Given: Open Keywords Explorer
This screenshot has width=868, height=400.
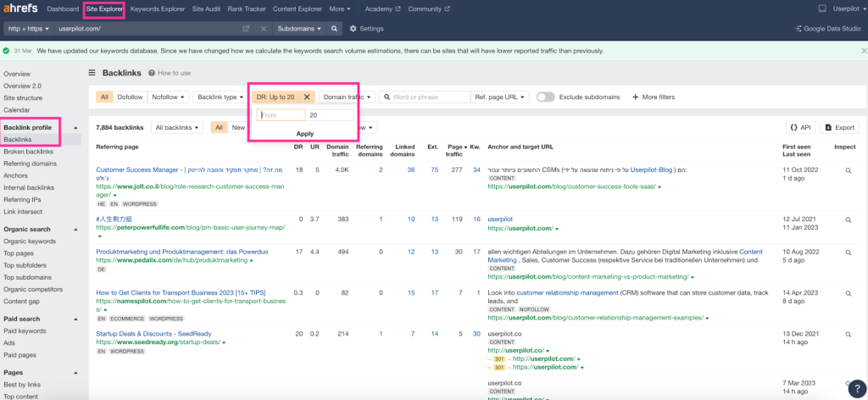Looking at the screenshot, I should click(x=157, y=8).
